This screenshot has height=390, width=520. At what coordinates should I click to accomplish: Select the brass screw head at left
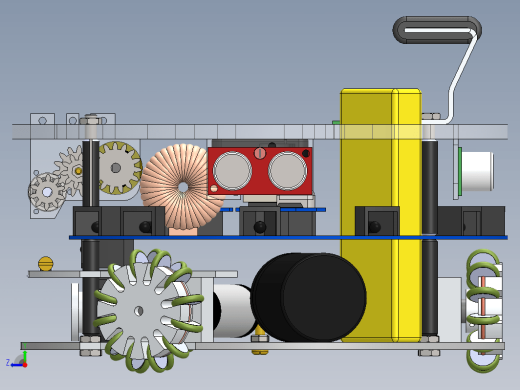[x=46, y=264]
